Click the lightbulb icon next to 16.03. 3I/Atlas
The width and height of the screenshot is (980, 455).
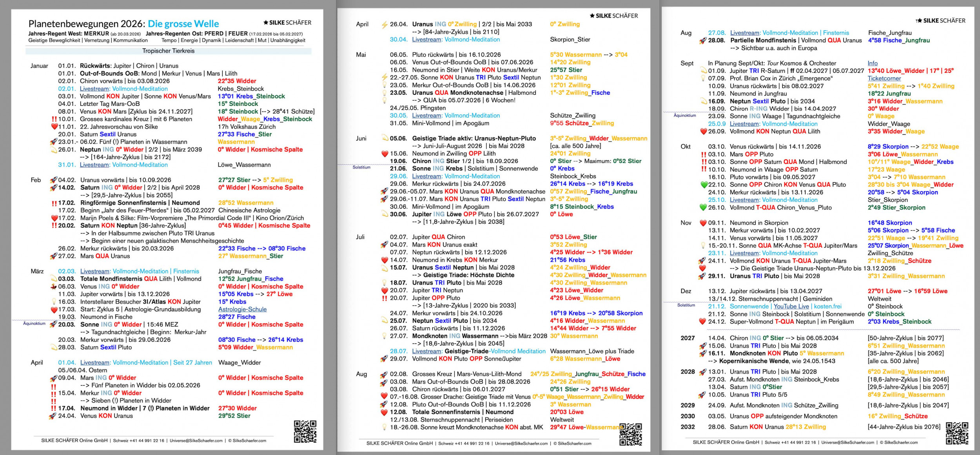tap(54, 302)
